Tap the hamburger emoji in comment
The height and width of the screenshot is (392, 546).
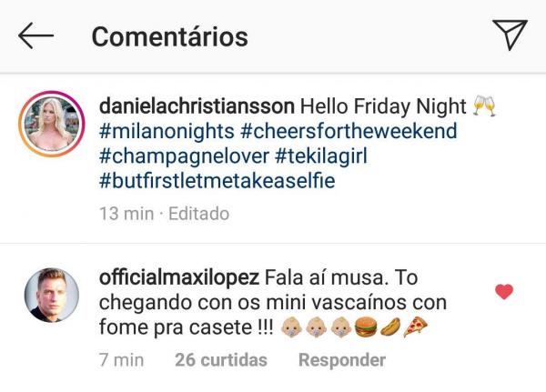tap(366, 327)
